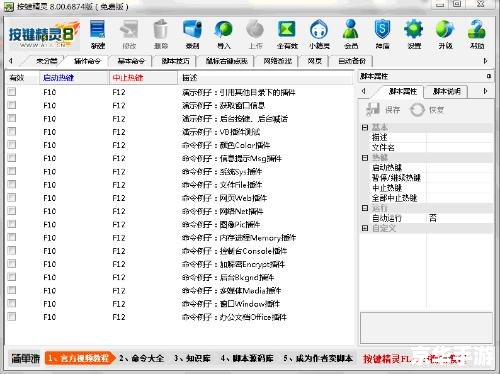Viewport: 500px width, 374px height.
Task: Select the 控制台Console插件 row text
Action: pos(234,251)
